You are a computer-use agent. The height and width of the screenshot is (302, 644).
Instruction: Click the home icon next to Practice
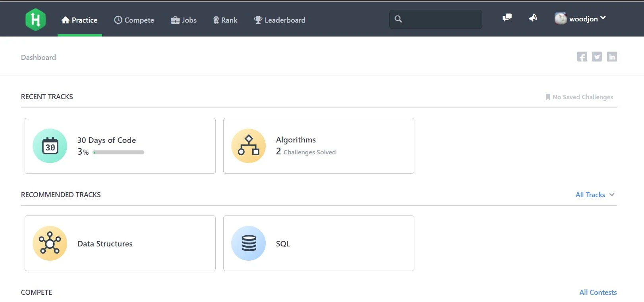tap(66, 20)
